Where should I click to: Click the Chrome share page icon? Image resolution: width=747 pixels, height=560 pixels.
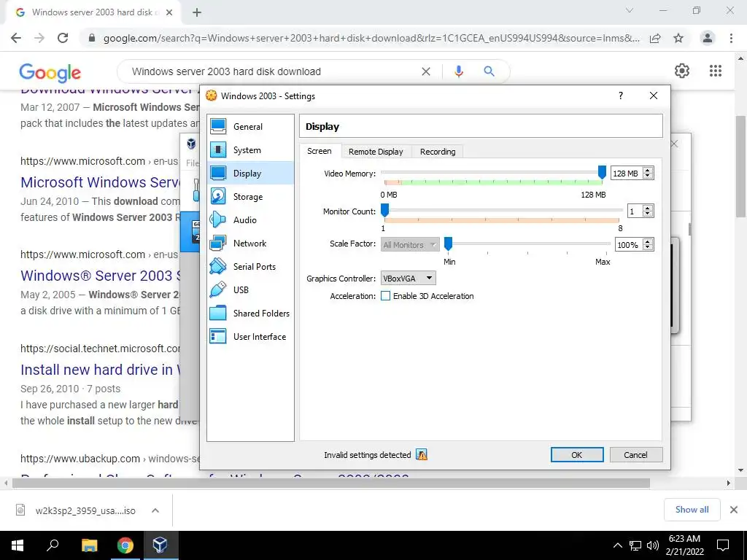[x=655, y=38]
